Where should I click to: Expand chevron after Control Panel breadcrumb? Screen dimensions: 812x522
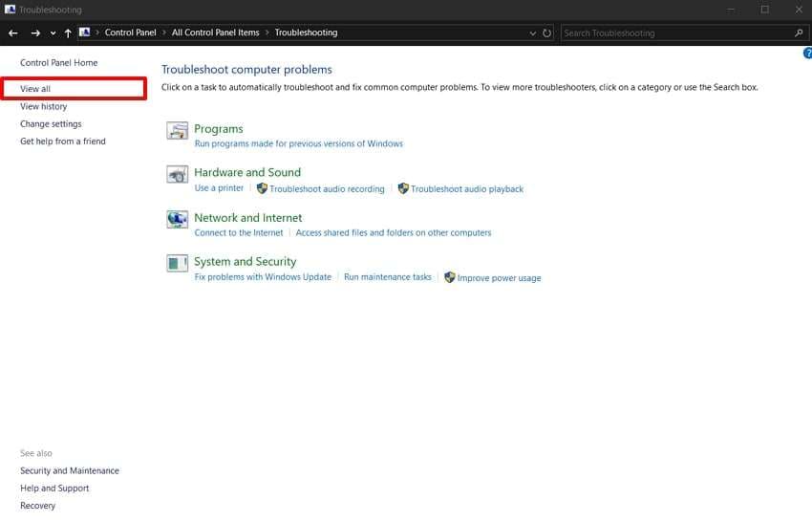(x=163, y=33)
